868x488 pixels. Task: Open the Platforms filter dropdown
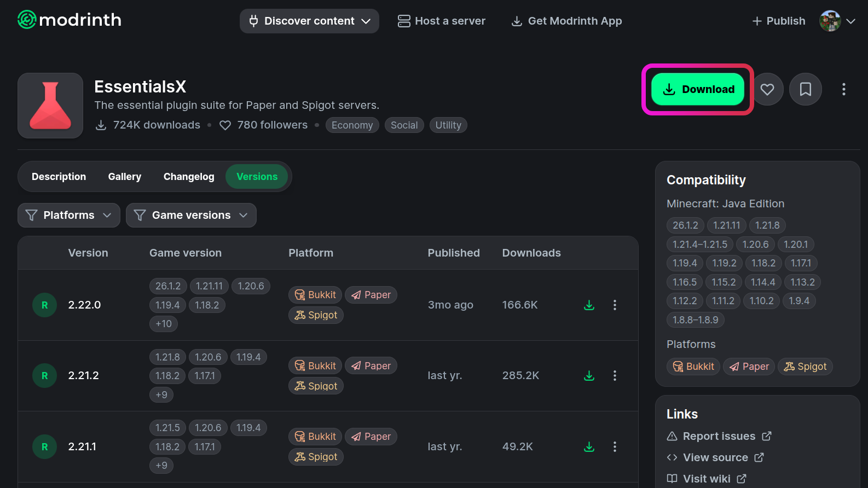pos(68,215)
